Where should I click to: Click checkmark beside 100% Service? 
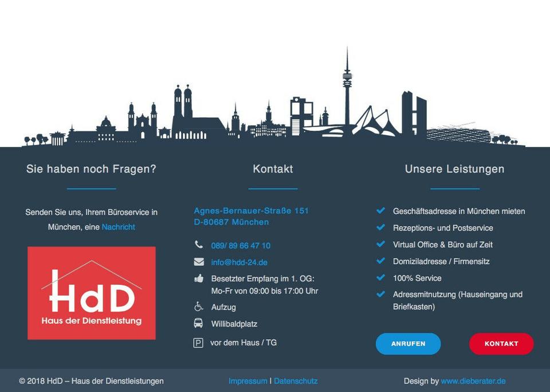(380, 278)
